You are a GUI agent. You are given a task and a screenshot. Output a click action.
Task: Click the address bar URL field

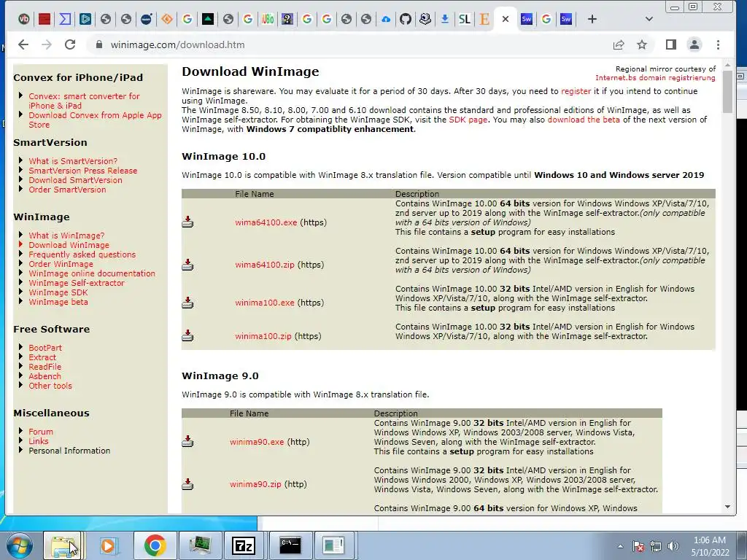[x=348, y=44]
